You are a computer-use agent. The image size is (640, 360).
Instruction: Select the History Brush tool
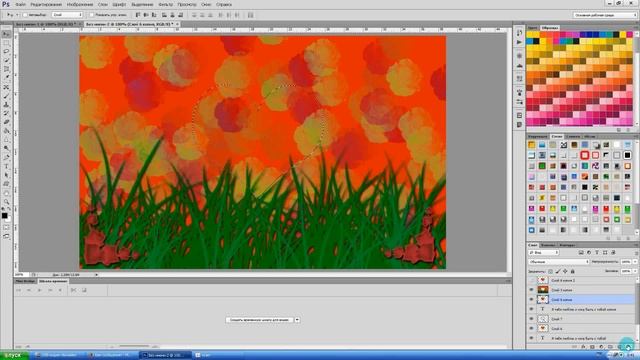click(x=6, y=113)
